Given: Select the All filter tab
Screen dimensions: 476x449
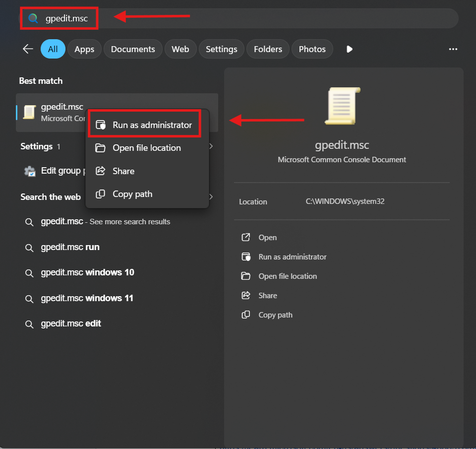Looking at the screenshot, I should (x=53, y=49).
